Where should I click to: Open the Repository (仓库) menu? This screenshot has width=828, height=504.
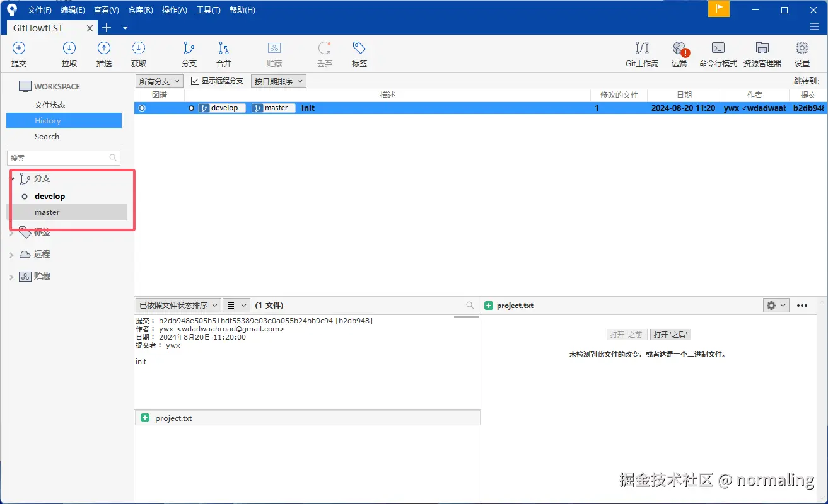coord(140,10)
